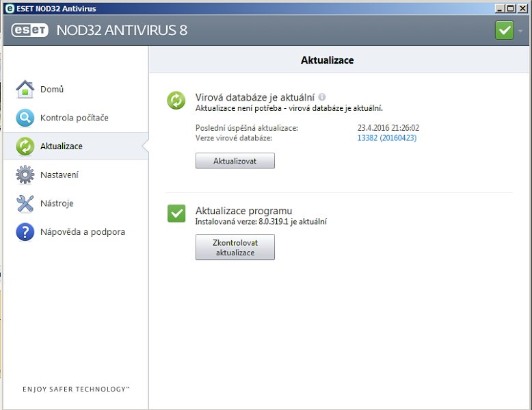
Task: Go to Kontrola počítače
Action: [76, 118]
